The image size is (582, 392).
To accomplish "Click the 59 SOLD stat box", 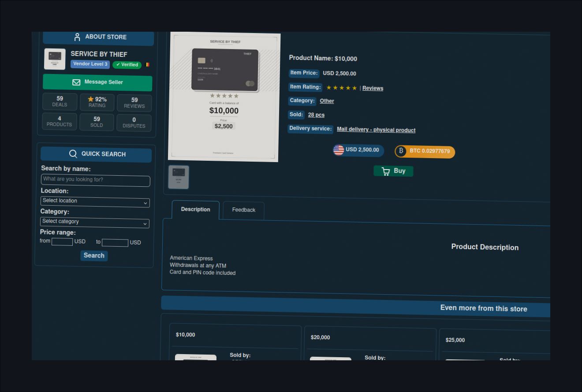I will tap(97, 122).
